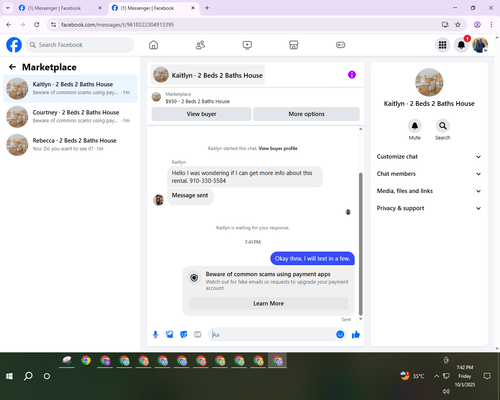Open Rebecca - 2 Beds 2 Baths House chat
Image resolution: width=500 pixels, height=400 pixels.
(70, 145)
